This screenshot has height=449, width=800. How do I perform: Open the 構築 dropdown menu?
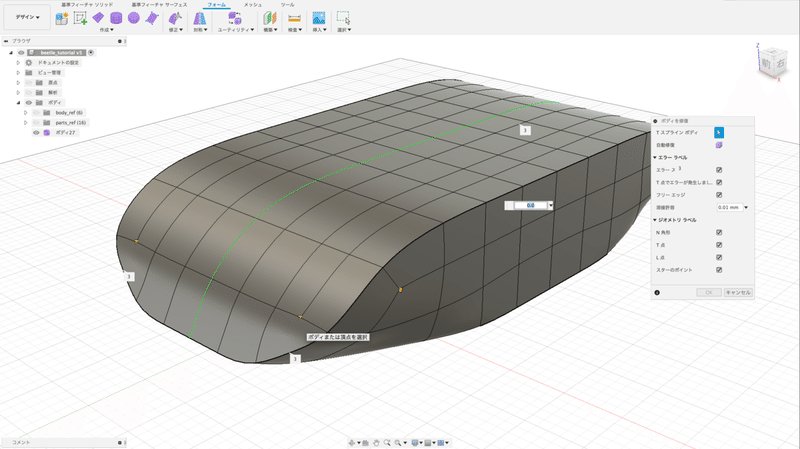click(270, 30)
